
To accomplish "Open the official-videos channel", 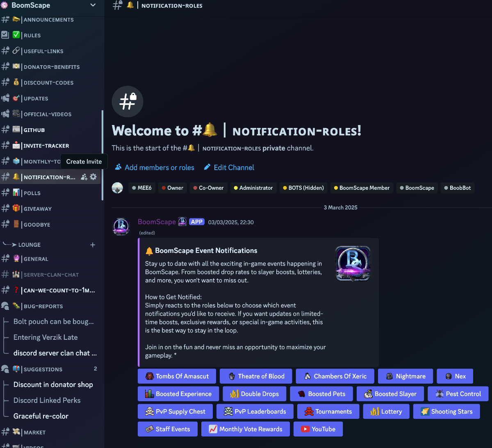I will click(50, 114).
